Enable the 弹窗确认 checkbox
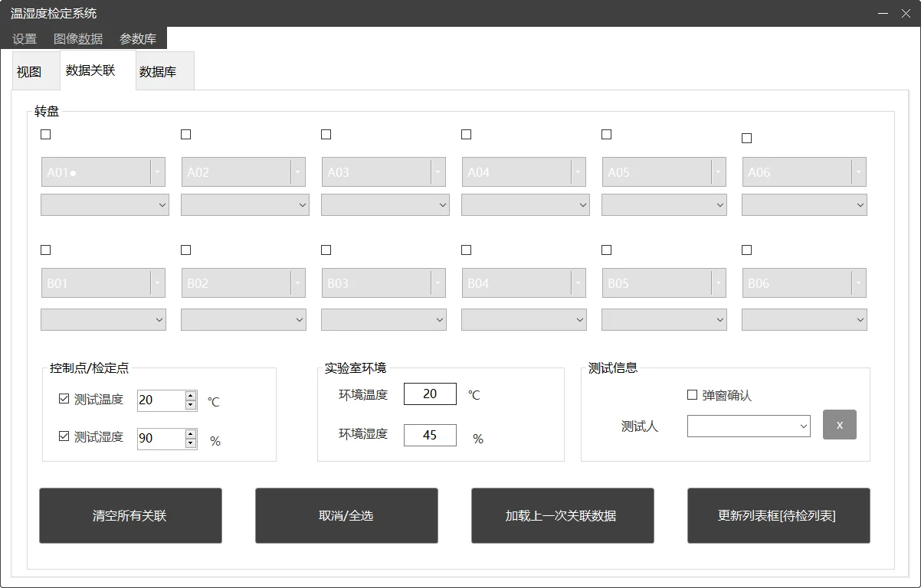 tap(693, 395)
